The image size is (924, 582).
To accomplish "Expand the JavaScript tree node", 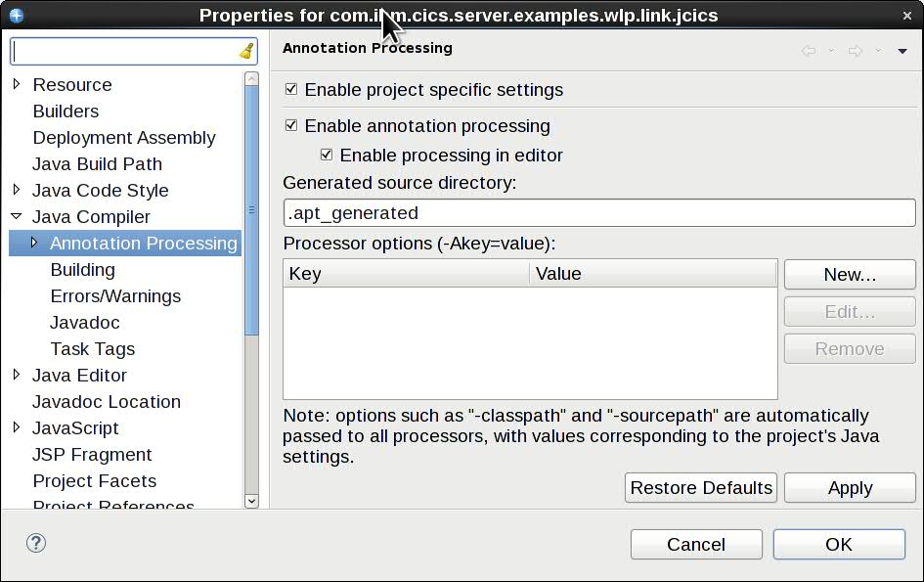I will tap(19, 427).
